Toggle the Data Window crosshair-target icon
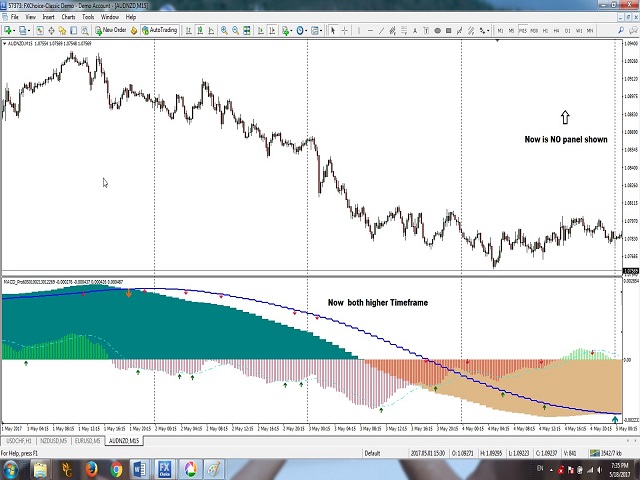The image size is (640, 480). [x=51, y=30]
